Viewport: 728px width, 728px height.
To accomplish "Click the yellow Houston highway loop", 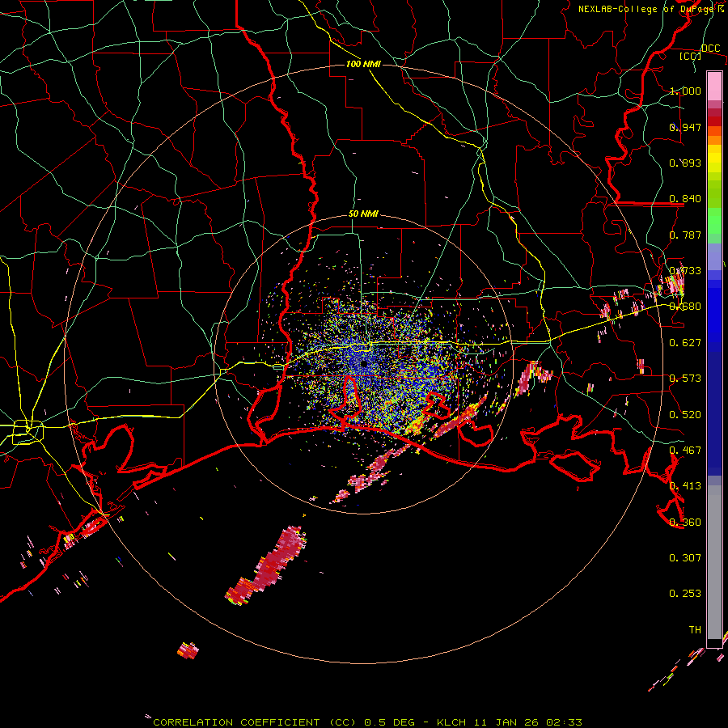I will click(x=28, y=431).
